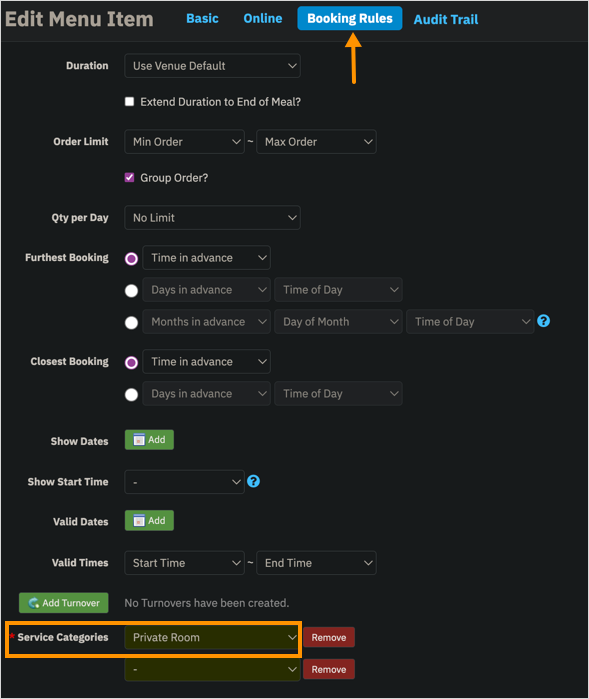Remove the Private Room service category
Image resolution: width=589 pixels, height=699 pixels.
coord(329,637)
